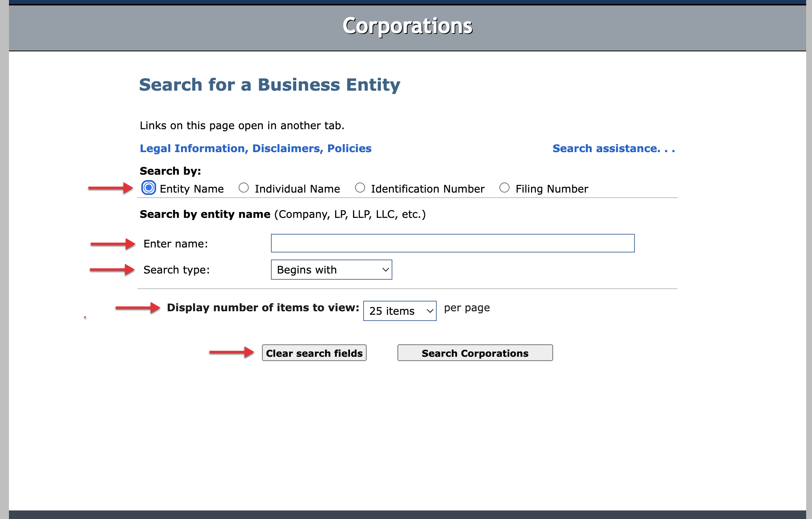Click the red arrow next to Enter name

[113, 244]
